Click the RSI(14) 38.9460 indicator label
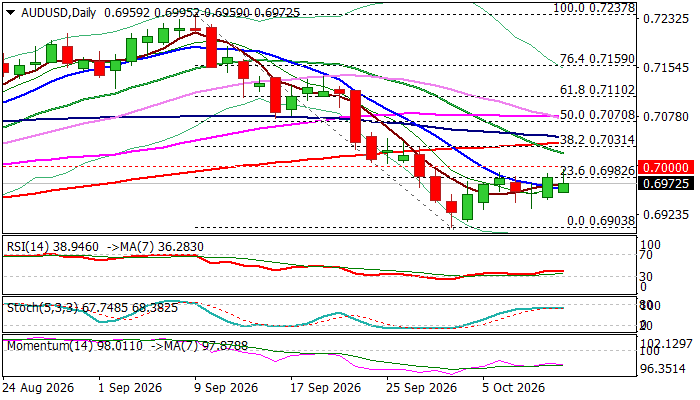 click(52, 247)
